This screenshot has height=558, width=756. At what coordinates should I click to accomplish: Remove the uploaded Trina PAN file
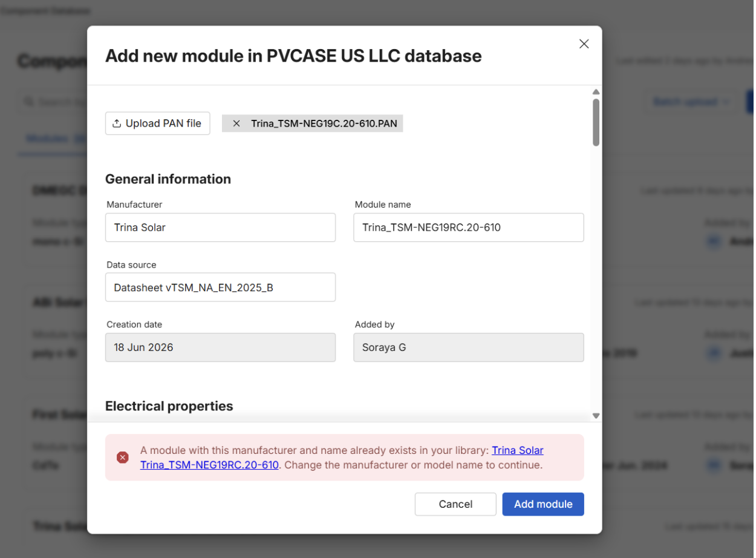point(236,123)
